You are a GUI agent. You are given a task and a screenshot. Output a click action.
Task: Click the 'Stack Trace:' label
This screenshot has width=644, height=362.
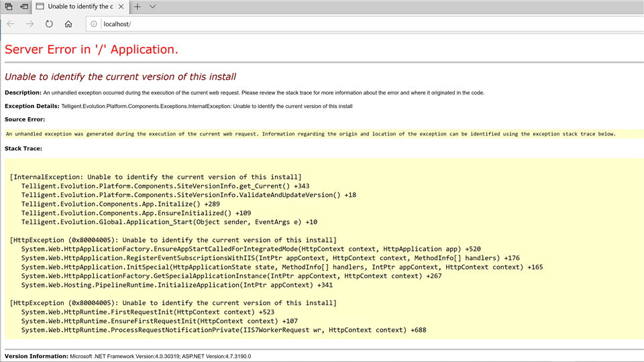click(23, 149)
